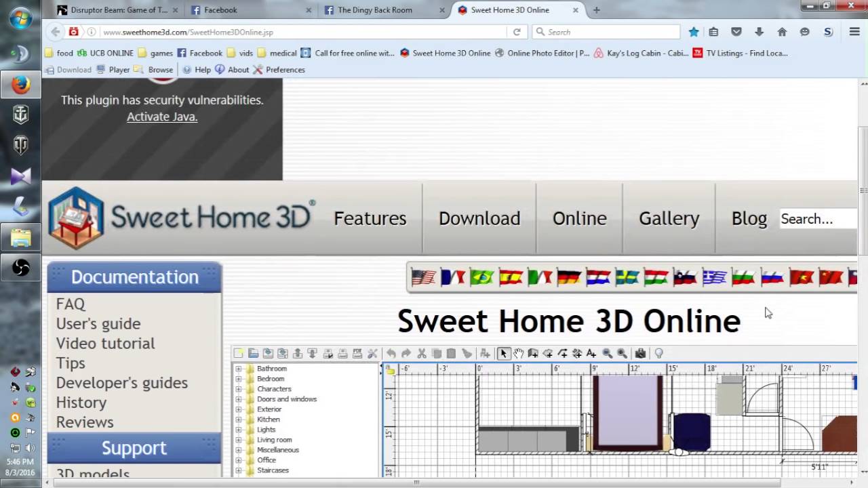Viewport: 868px width, 488px height.
Task: Click the German flag icon
Action: click(569, 277)
